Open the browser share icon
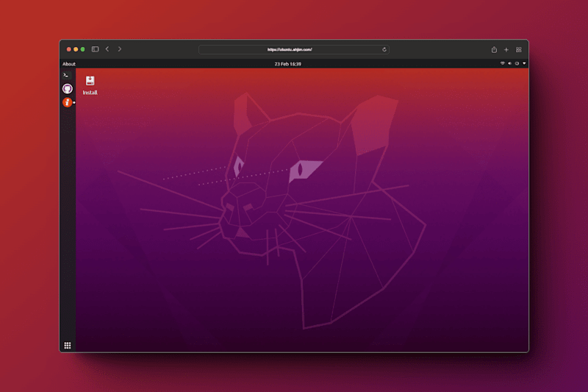This screenshot has width=588, height=392. (x=494, y=49)
